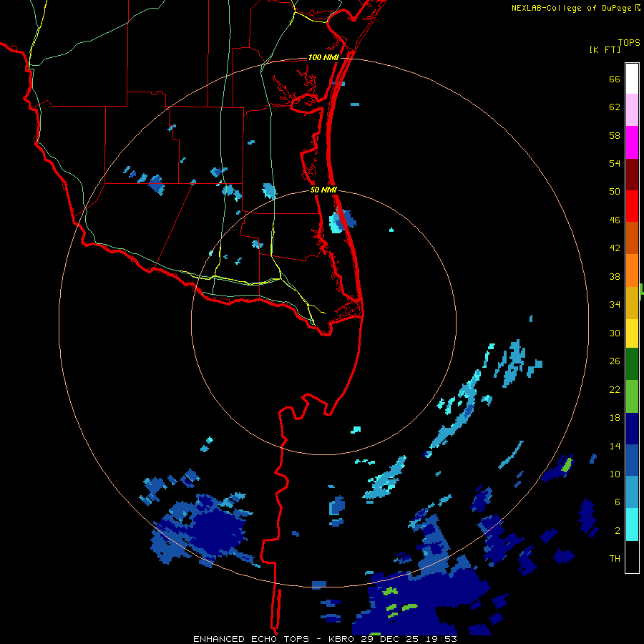This screenshot has width=644, height=644.
Task: Click the [K FT] units label
Action: point(605,49)
